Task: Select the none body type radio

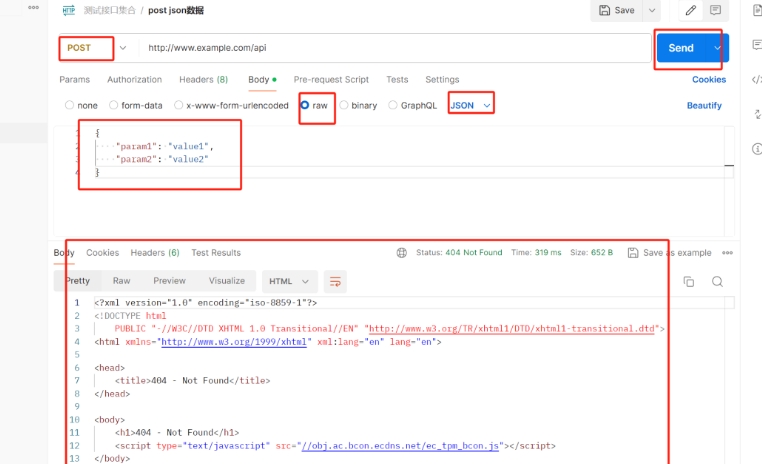Action: click(69, 105)
